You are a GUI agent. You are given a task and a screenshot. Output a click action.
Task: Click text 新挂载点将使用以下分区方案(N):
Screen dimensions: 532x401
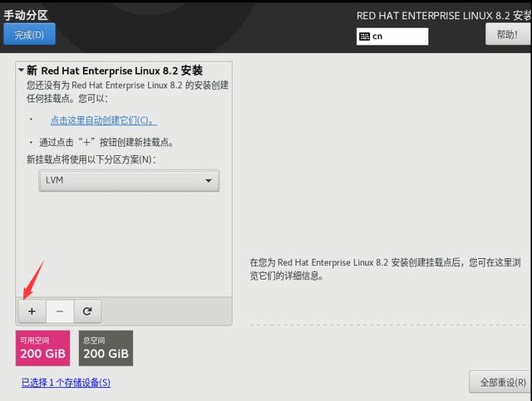[91, 159]
